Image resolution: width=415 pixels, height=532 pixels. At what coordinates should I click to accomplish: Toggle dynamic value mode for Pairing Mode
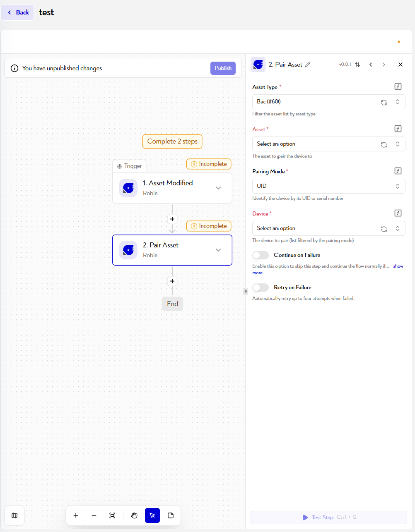point(398,171)
